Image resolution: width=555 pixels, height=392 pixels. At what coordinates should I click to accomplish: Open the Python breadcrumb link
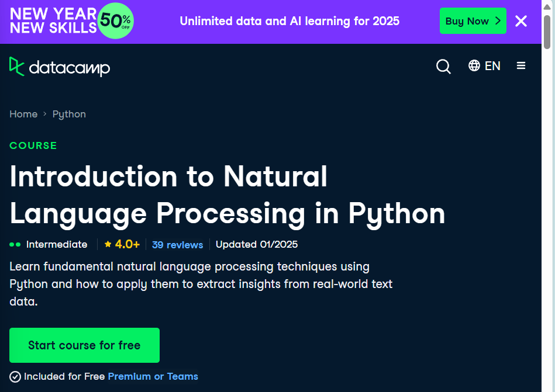click(x=69, y=114)
